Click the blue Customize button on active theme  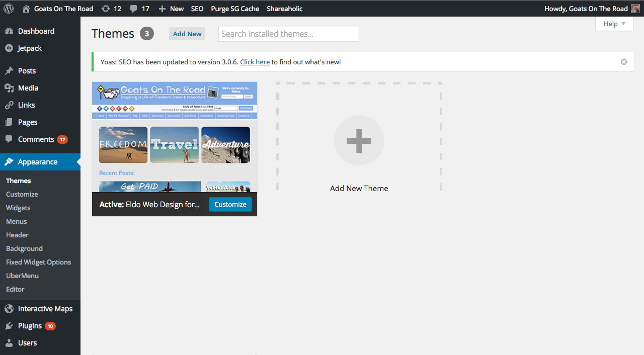point(230,204)
